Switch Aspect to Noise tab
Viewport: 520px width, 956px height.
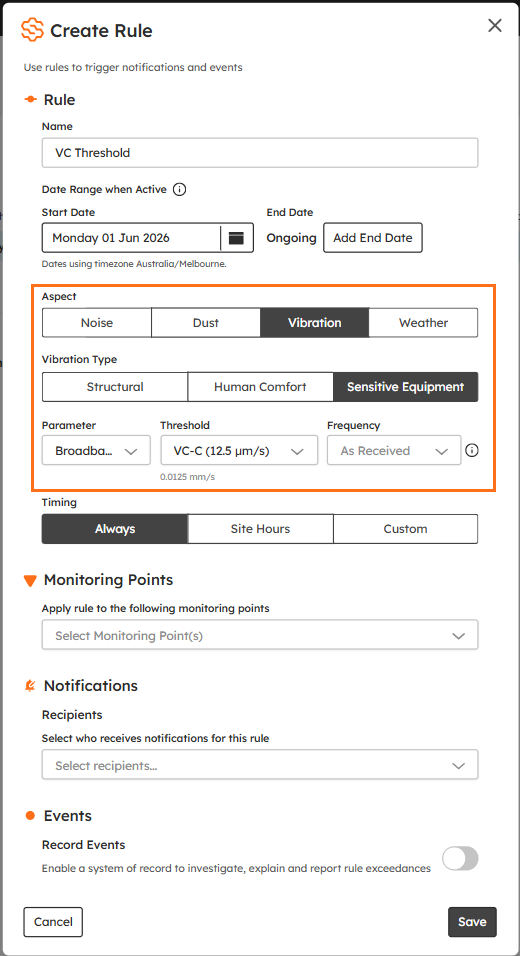pos(97,323)
